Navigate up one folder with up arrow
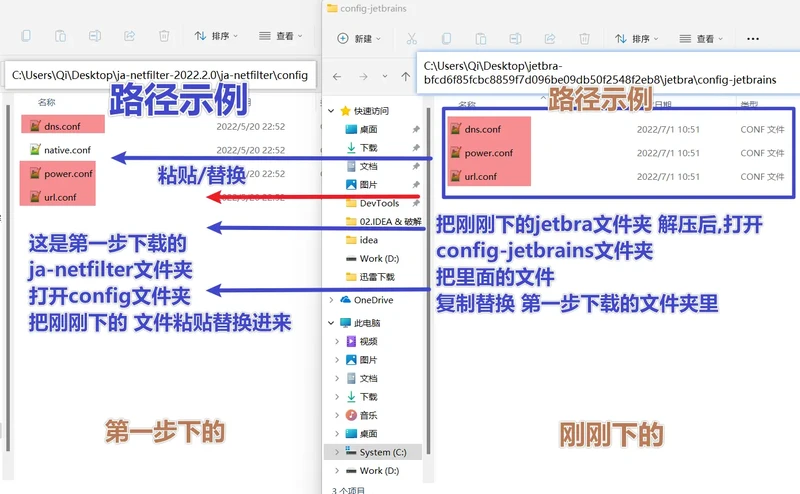The image size is (800, 494). click(x=405, y=76)
